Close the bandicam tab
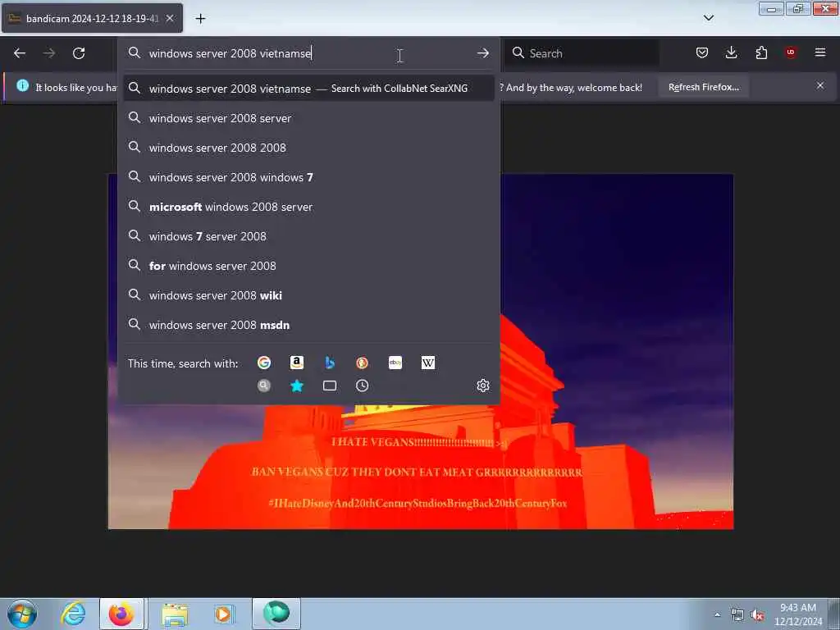 (x=170, y=18)
